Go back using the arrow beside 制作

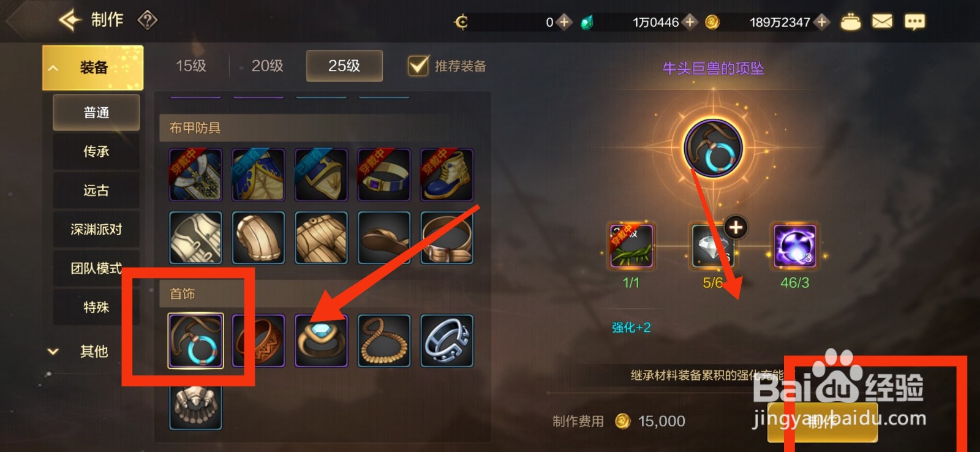[x=70, y=20]
